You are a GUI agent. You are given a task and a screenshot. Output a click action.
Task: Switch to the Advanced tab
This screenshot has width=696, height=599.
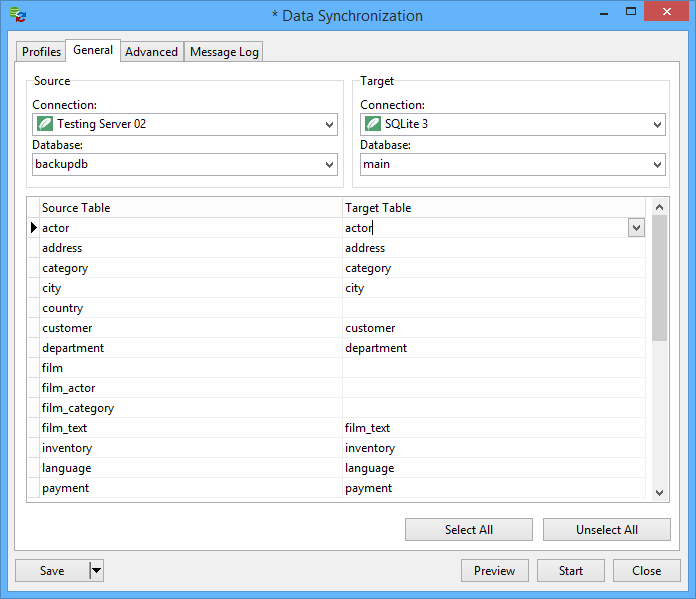point(151,52)
